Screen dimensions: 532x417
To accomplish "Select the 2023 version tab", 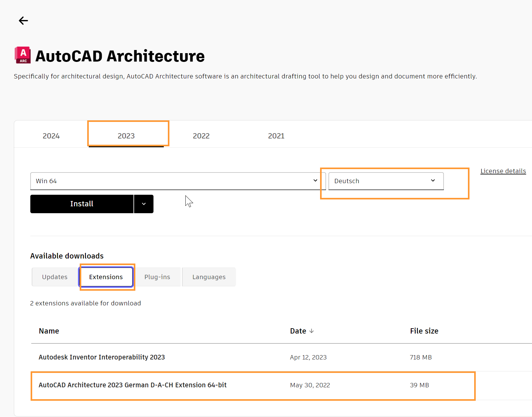I will [x=126, y=136].
